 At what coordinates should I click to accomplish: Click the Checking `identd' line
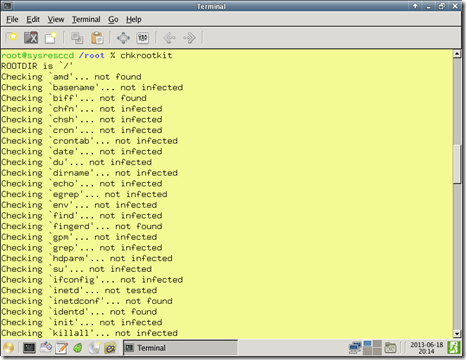coord(79,311)
